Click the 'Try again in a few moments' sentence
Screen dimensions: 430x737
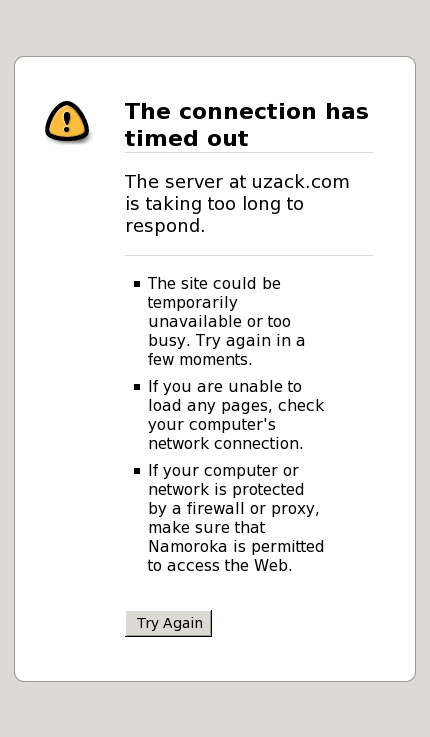pyautogui.click(x=227, y=350)
